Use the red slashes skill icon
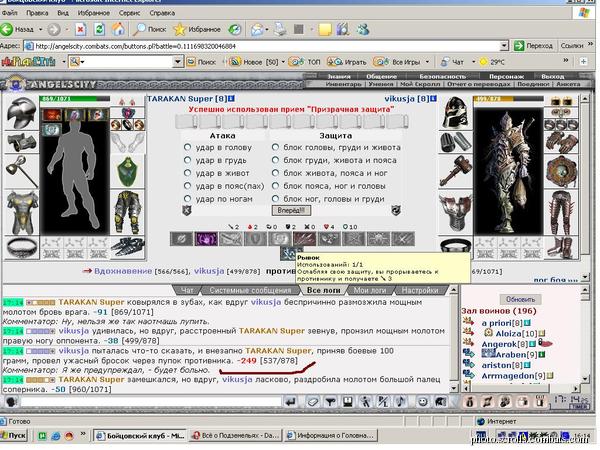The height and width of the screenshot is (450, 600). pos(305,239)
